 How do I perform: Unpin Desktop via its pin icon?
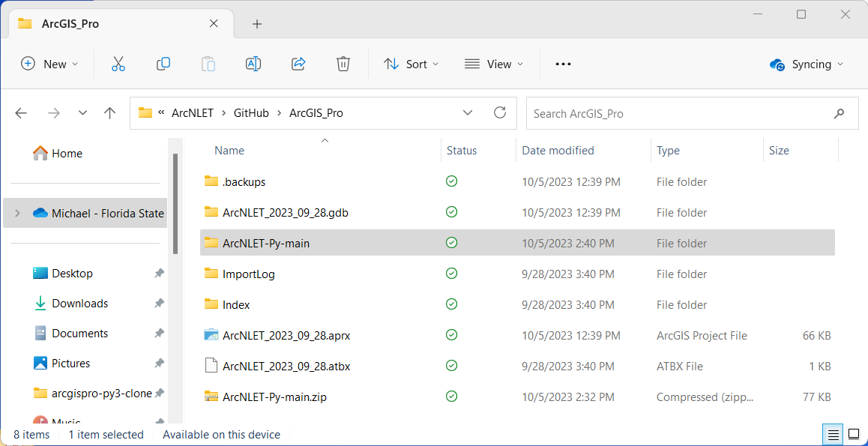pyautogui.click(x=160, y=274)
